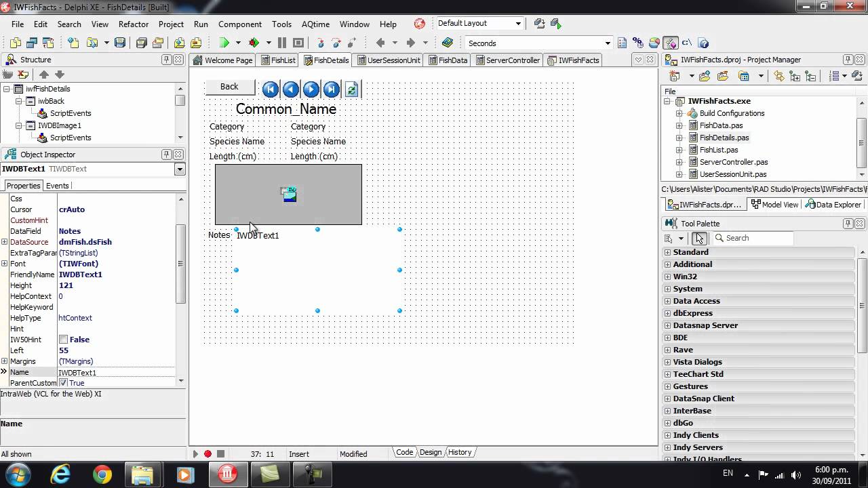868x488 pixels.
Task: Select the IWDBImage1 image placeholder on form
Action: click(x=289, y=195)
